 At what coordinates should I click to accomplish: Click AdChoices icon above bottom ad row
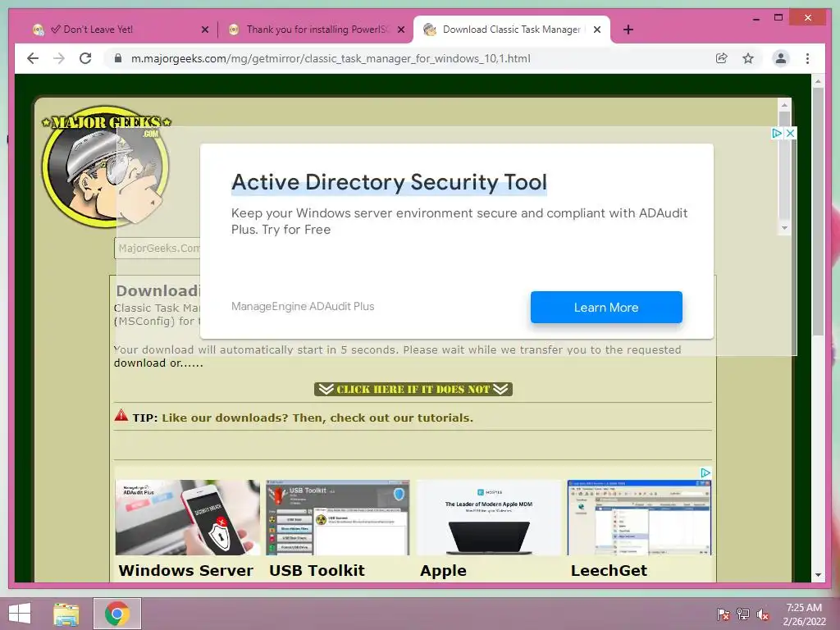(705, 473)
